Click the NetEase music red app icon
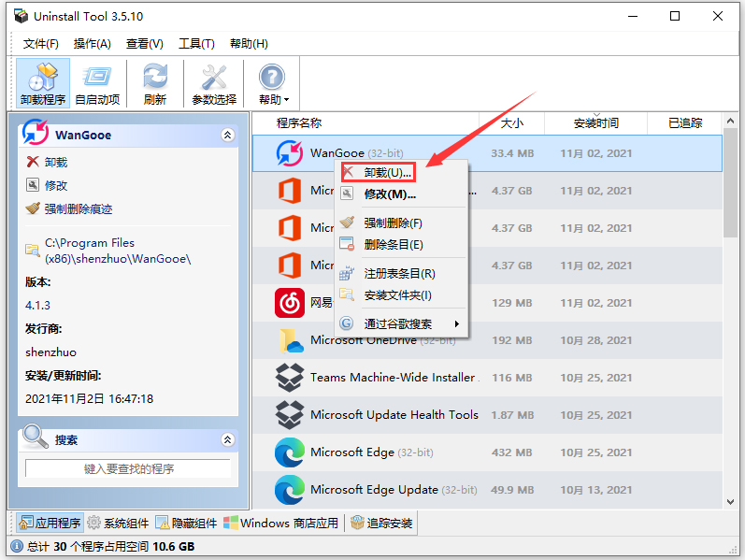The image size is (745, 560). coord(289,303)
